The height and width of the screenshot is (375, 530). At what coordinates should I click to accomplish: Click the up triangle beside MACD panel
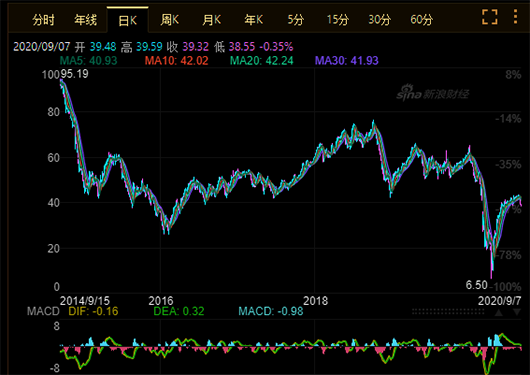(x=499, y=313)
